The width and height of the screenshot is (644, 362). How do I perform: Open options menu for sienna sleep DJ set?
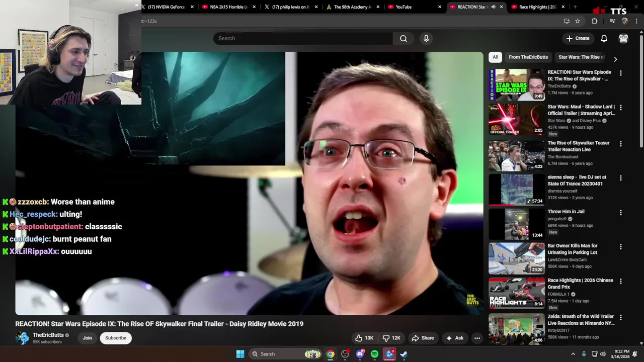pyautogui.click(x=620, y=178)
